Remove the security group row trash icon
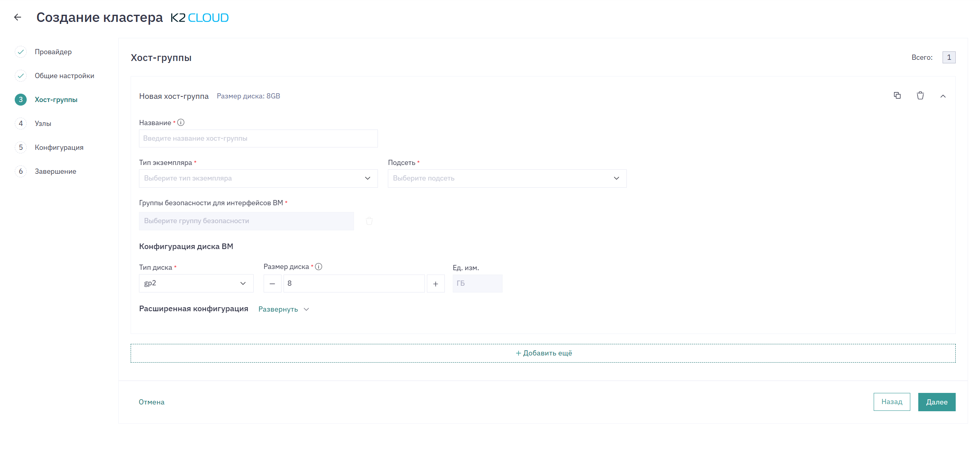The image size is (980, 473). pos(369,221)
